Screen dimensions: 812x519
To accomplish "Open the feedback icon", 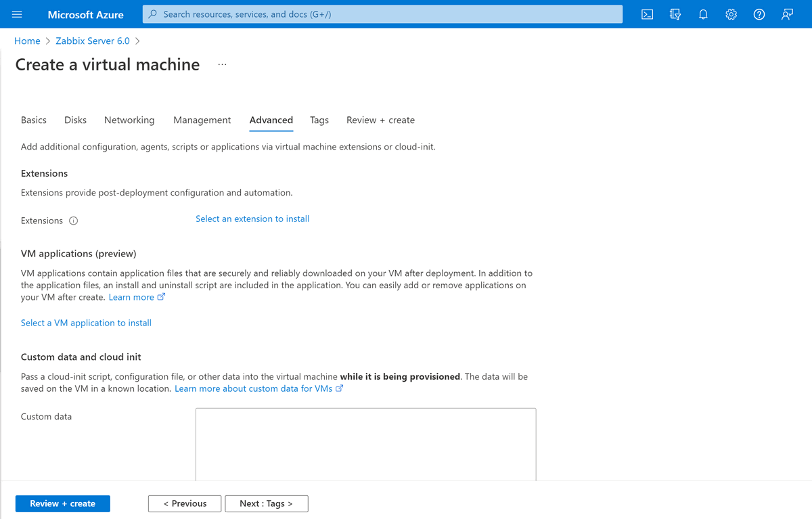I will click(787, 14).
